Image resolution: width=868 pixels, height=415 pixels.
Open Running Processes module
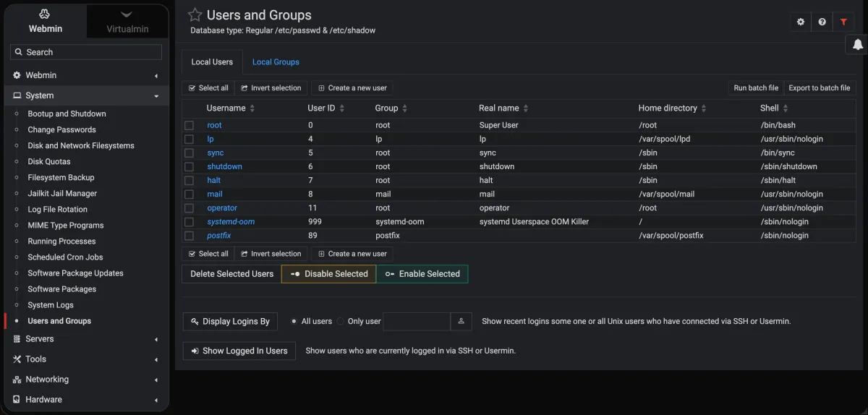click(x=61, y=241)
